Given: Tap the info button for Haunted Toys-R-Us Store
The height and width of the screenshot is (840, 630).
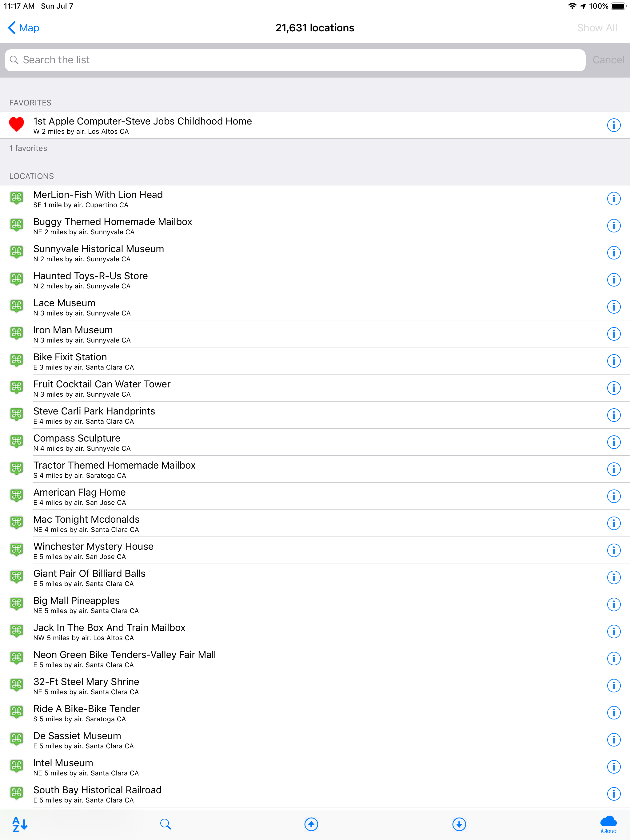Looking at the screenshot, I should coord(614,279).
